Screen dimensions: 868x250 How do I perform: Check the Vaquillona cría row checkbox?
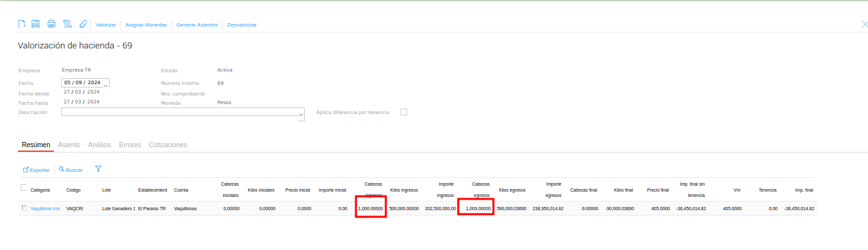pyautogui.click(x=24, y=208)
